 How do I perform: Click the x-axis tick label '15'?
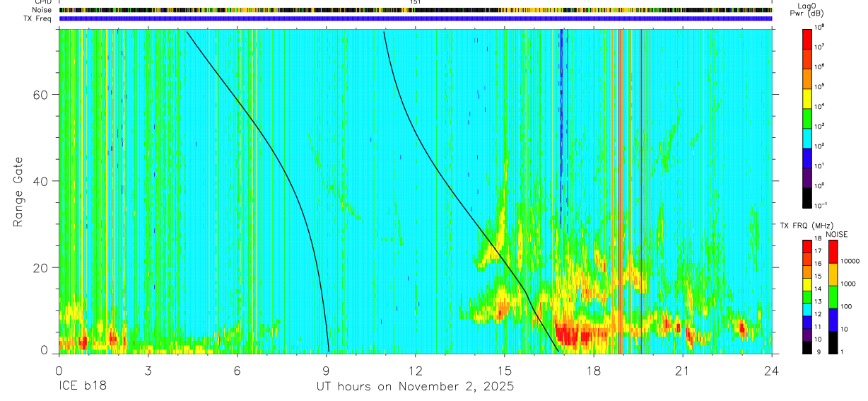point(505,371)
